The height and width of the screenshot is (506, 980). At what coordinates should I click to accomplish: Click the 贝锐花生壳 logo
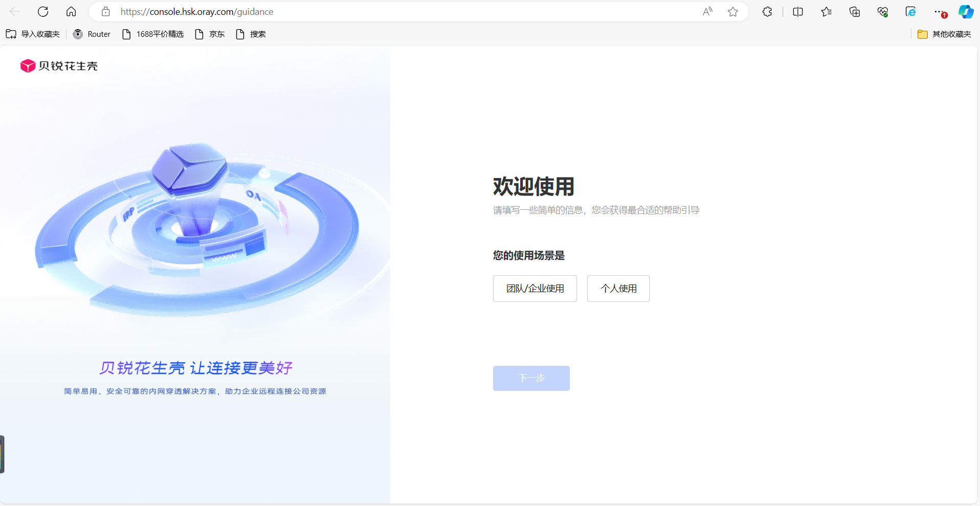point(58,65)
